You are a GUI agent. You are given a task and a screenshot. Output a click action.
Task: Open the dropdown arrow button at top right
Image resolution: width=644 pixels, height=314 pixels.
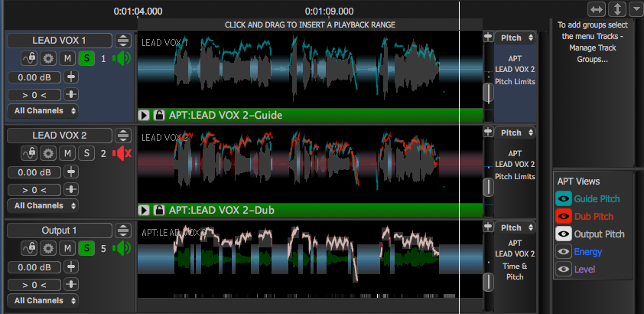[x=636, y=9]
